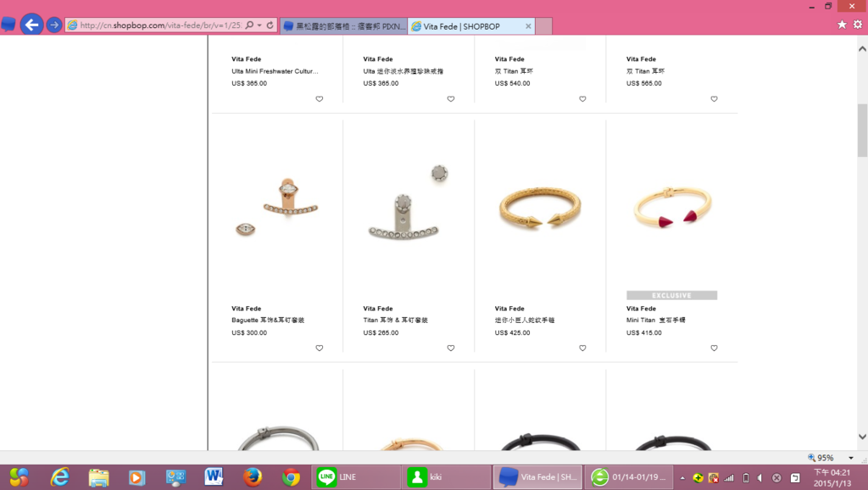Click the volume speaker tray icon

coord(760,477)
